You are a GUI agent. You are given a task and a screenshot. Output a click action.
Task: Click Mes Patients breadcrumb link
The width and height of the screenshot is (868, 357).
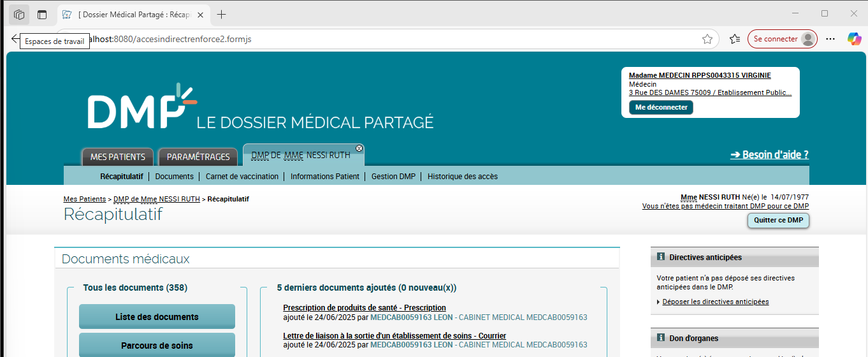(85, 199)
